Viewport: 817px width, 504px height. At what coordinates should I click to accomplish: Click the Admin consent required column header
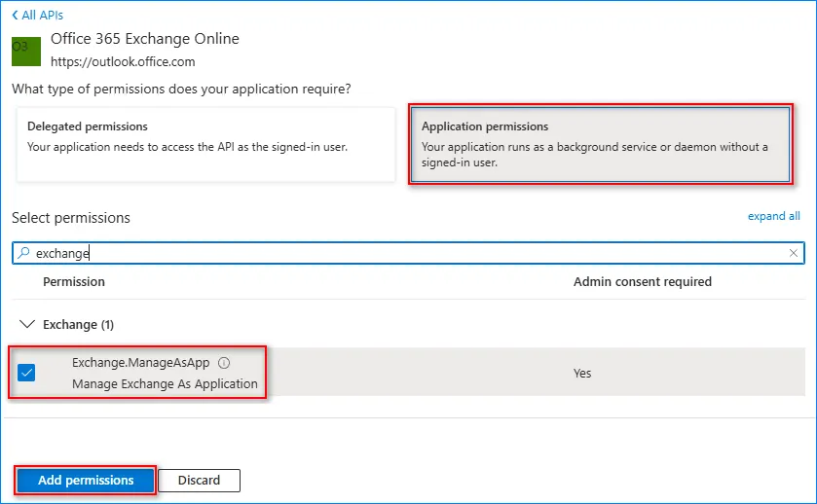coord(642,281)
